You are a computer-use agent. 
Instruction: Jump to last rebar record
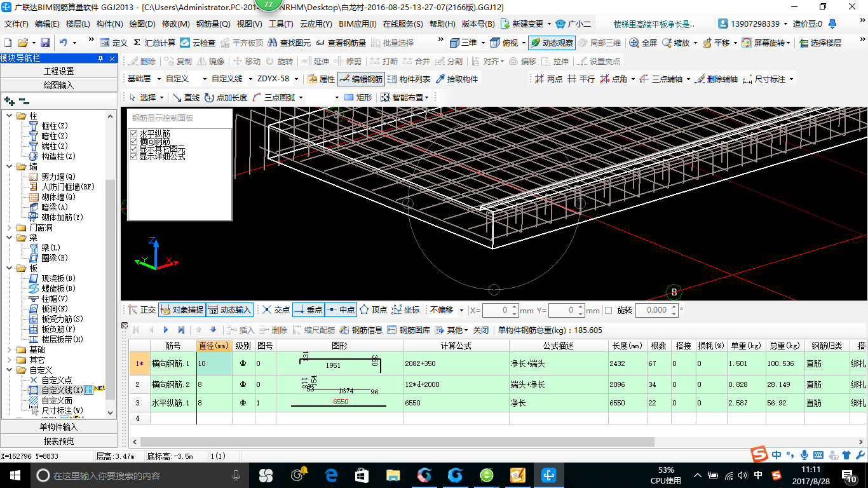click(x=181, y=330)
